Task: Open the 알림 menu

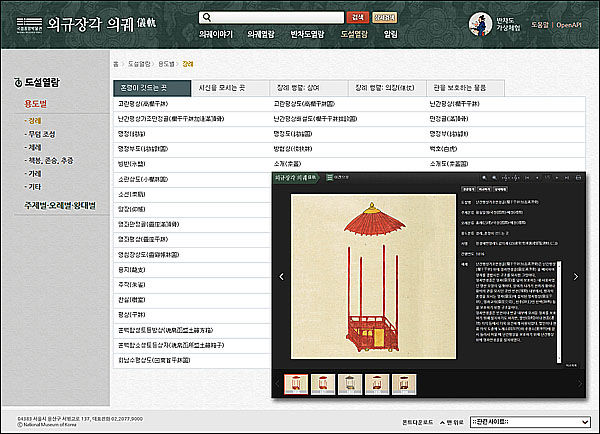Action: click(x=391, y=34)
